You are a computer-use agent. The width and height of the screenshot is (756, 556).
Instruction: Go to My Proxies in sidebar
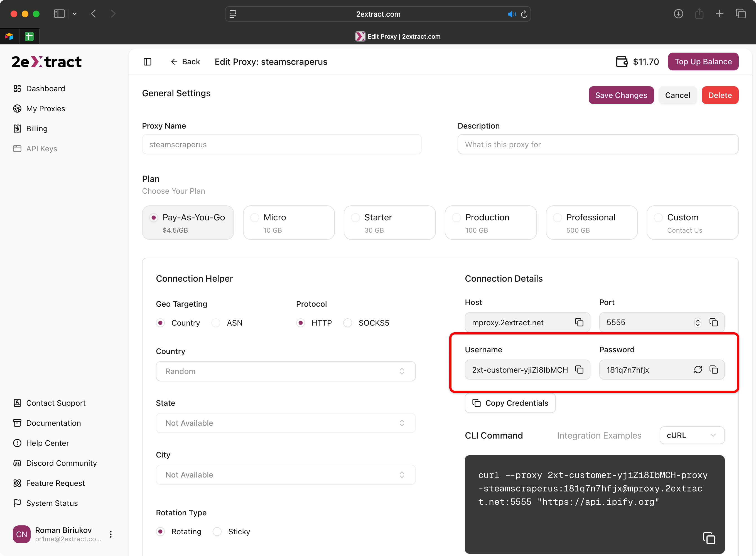click(45, 108)
